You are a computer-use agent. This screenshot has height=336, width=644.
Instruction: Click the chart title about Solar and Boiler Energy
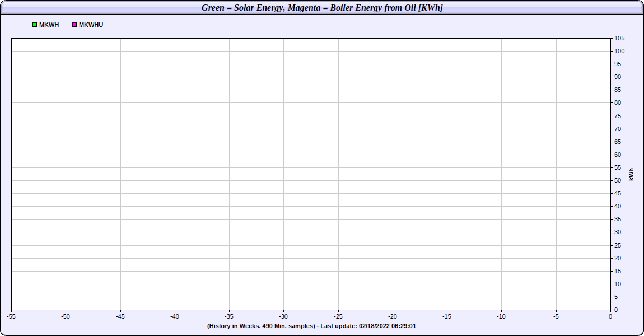click(x=322, y=8)
